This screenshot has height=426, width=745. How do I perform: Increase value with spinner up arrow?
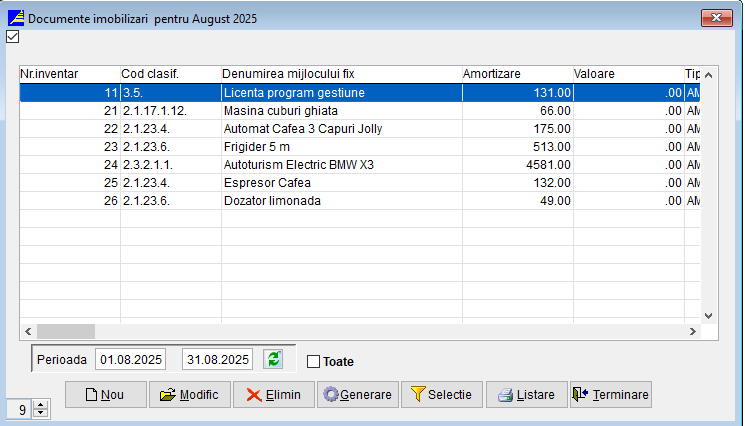(40, 404)
